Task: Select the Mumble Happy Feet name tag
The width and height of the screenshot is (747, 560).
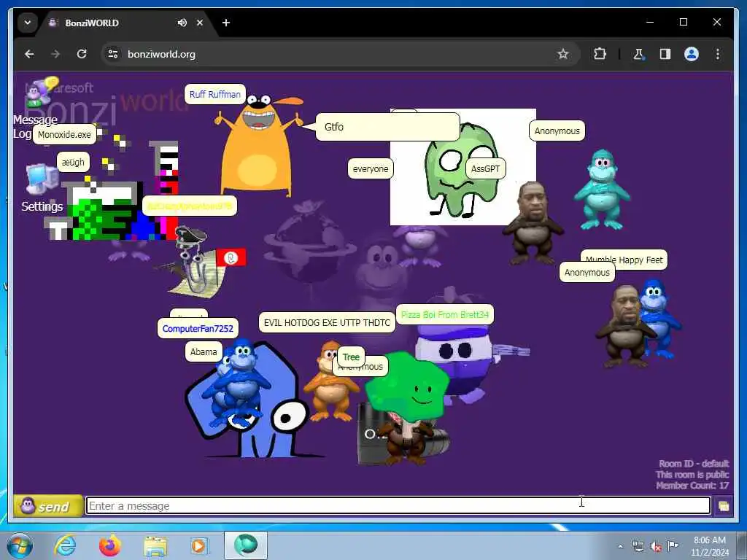Action: (x=634, y=260)
